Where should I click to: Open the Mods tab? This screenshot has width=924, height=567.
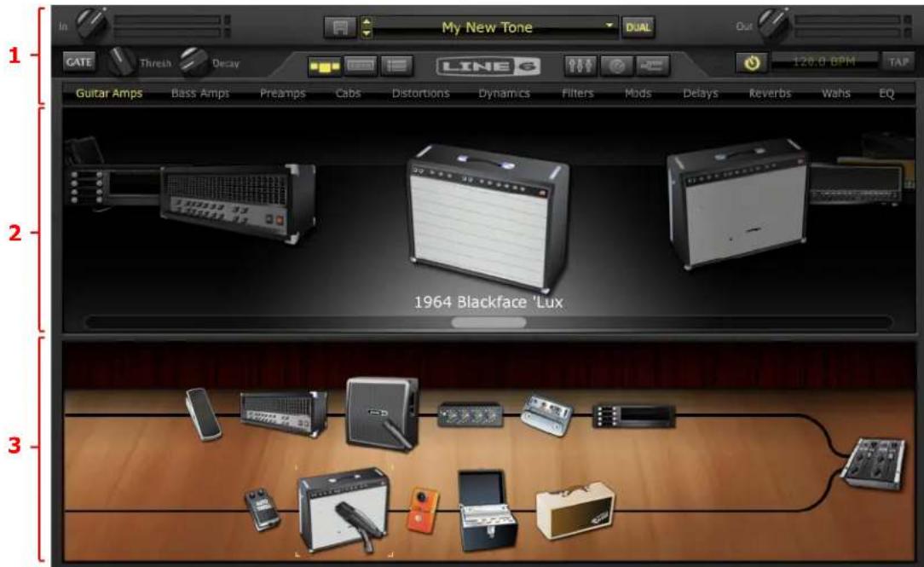tap(638, 93)
